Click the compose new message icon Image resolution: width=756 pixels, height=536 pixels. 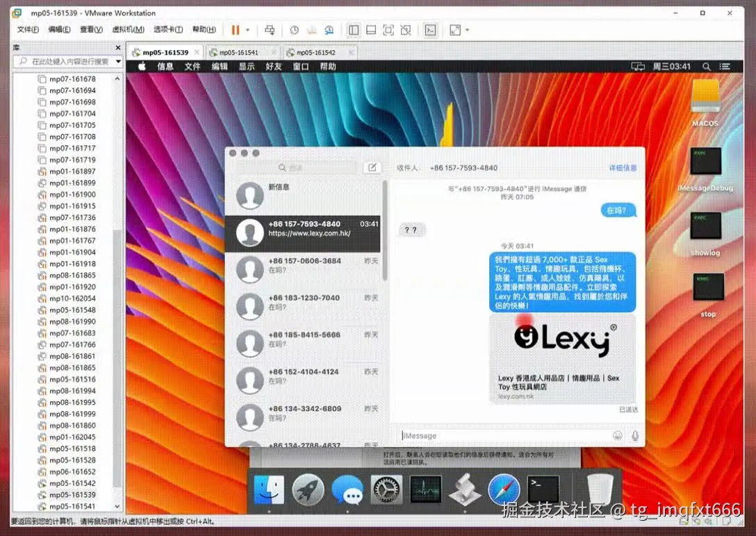[x=372, y=167]
